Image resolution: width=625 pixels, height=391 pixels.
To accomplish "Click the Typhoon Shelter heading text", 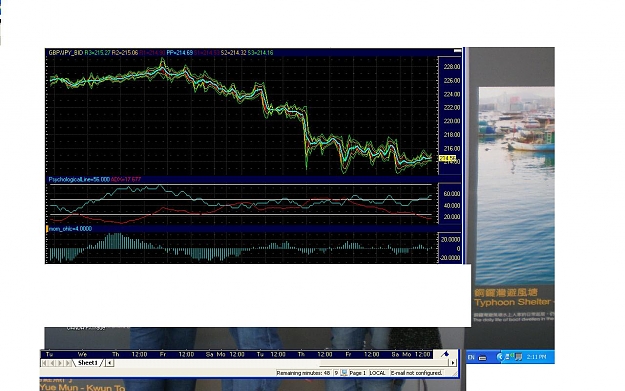I will (513, 302).
